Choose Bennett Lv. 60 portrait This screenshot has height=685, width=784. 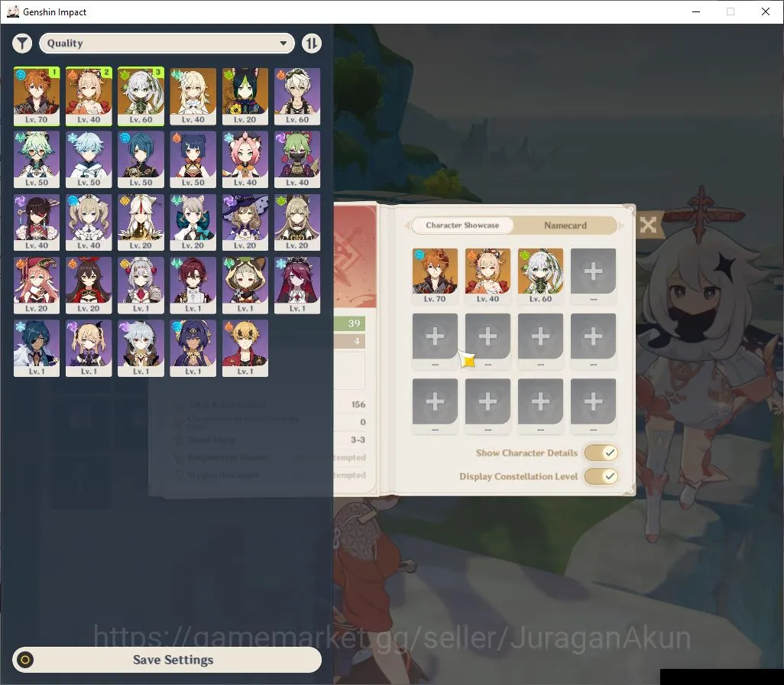coord(297,96)
